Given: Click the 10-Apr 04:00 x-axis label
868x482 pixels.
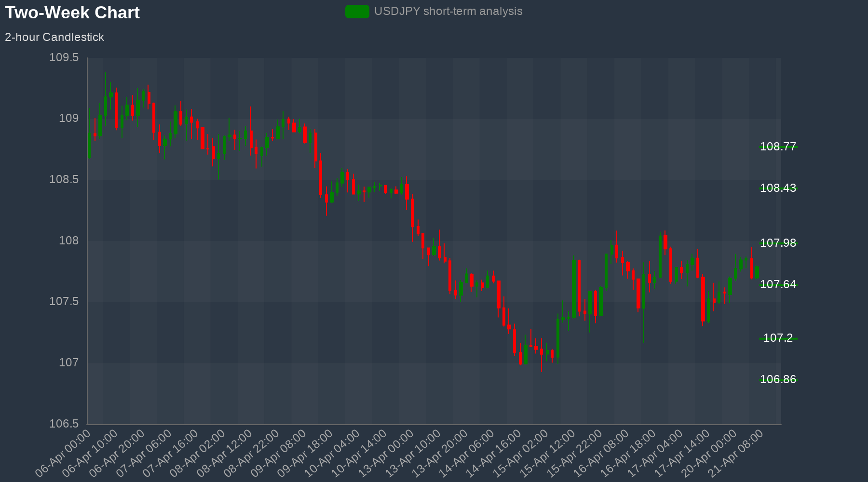Looking at the screenshot, I should pyautogui.click(x=333, y=454).
